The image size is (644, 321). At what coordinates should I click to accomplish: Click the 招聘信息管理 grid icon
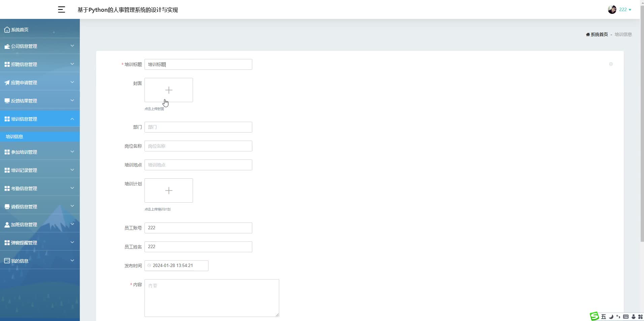pyautogui.click(x=7, y=64)
